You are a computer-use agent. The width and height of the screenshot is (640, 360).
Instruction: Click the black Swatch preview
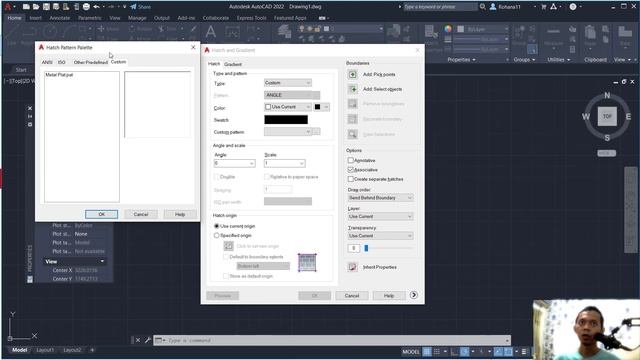pos(286,120)
